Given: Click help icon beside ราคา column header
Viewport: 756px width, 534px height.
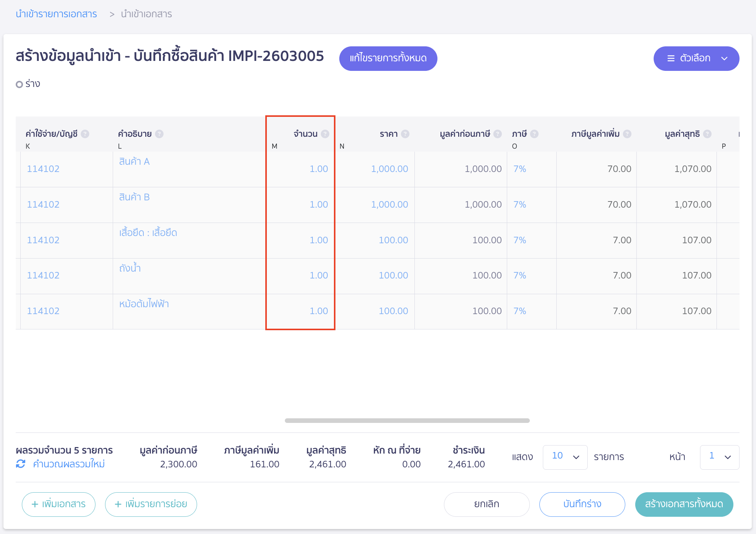Looking at the screenshot, I should point(405,134).
